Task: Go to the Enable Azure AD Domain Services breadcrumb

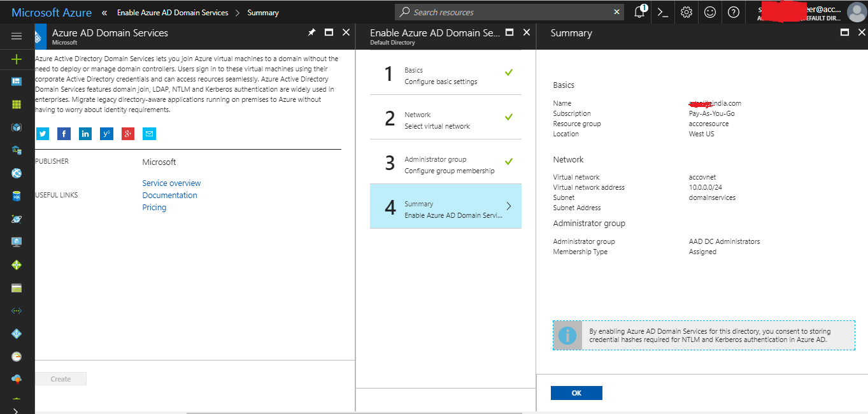Action: [172, 12]
